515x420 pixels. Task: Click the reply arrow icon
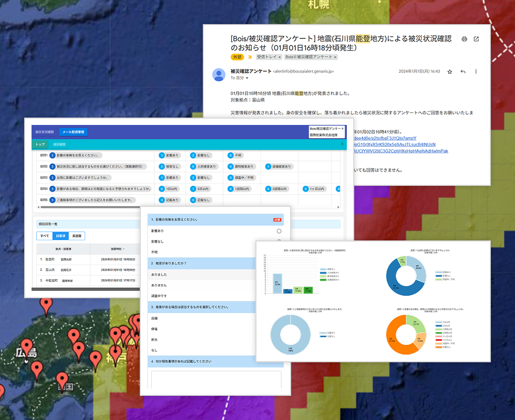click(x=463, y=71)
